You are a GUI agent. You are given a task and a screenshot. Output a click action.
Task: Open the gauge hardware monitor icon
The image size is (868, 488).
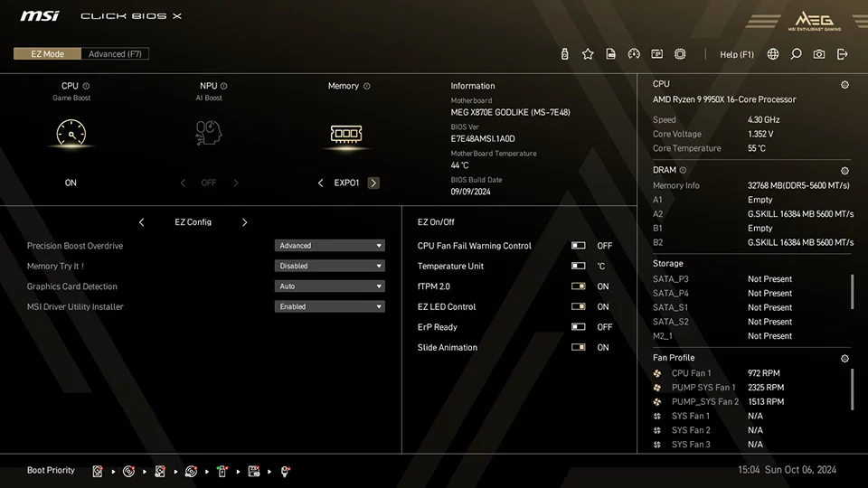(634, 53)
